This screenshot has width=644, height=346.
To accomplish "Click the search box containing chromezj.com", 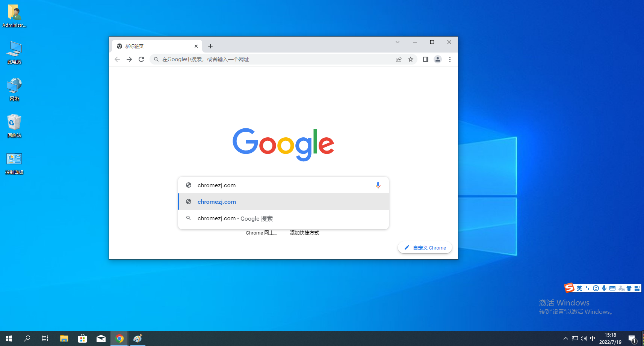I will (x=283, y=185).
